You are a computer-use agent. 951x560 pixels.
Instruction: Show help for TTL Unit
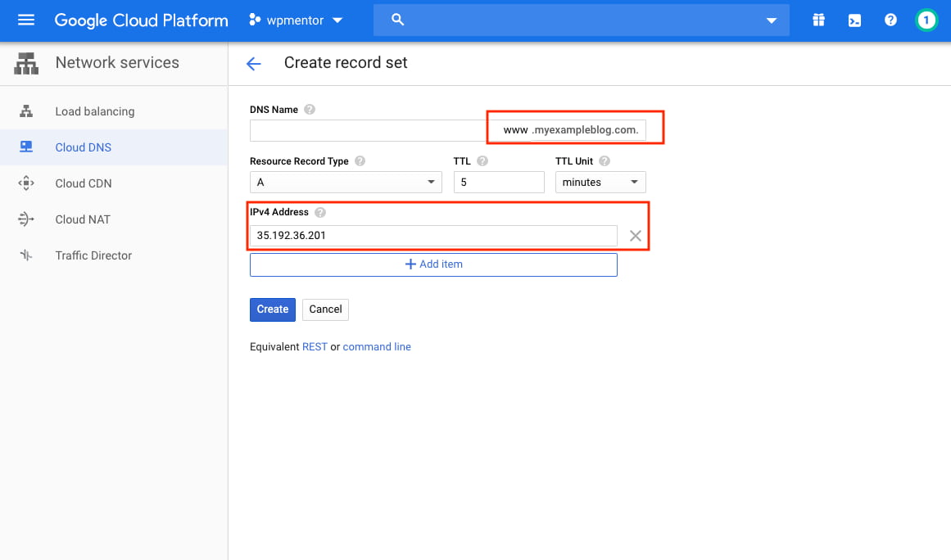click(604, 161)
